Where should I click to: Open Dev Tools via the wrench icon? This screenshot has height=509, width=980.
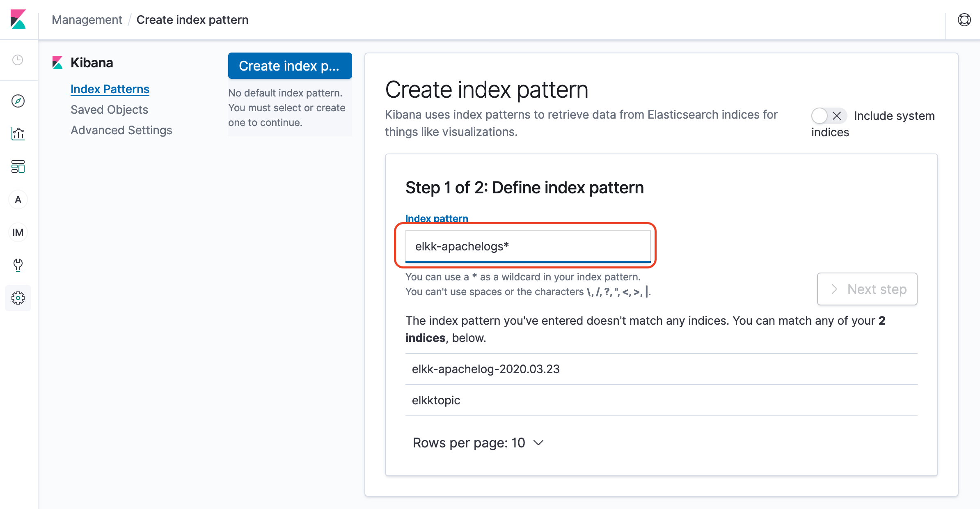coord(18,265)
